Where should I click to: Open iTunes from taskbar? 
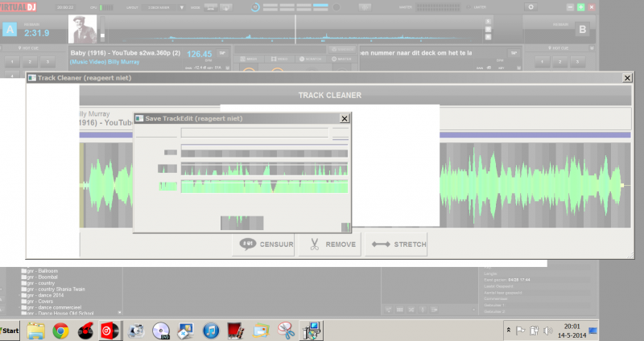coord(211,331)
